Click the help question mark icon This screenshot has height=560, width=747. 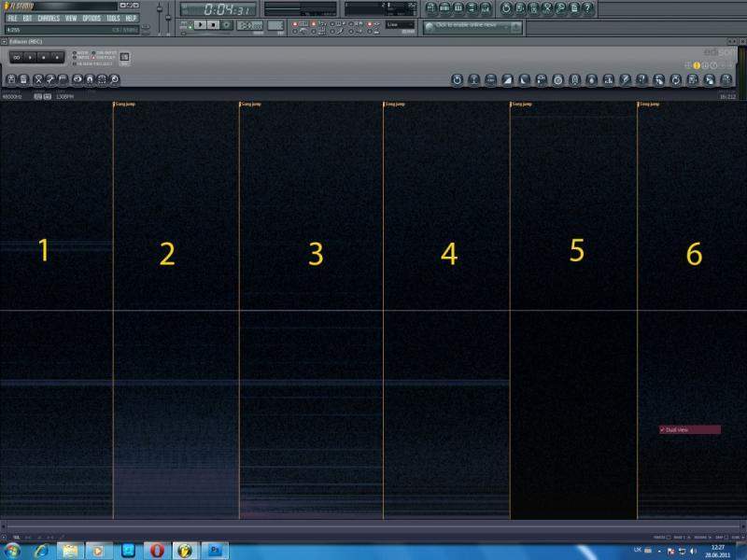(587, 7)
